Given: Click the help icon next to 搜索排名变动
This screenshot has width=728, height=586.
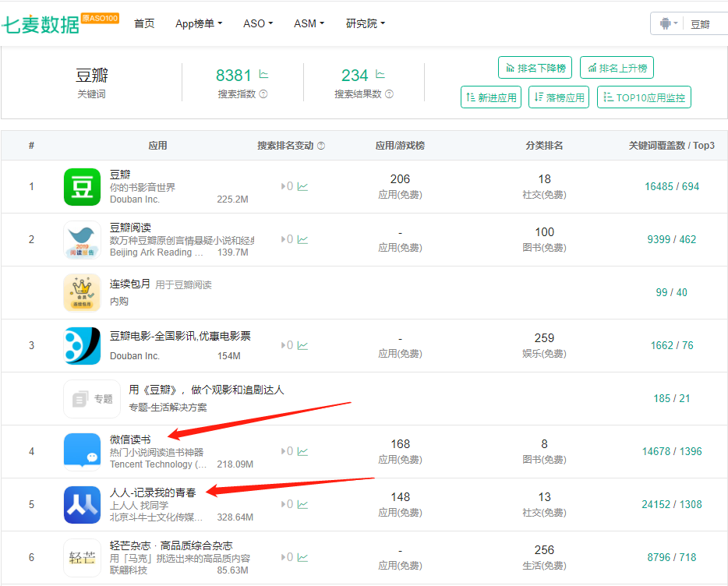Looking at the screenshot, I should [321, 146].
